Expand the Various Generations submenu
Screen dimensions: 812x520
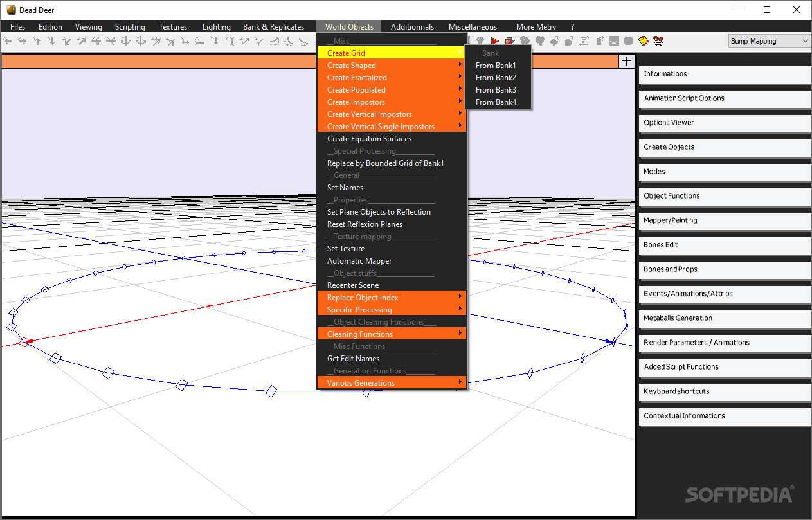pos(392,383)
